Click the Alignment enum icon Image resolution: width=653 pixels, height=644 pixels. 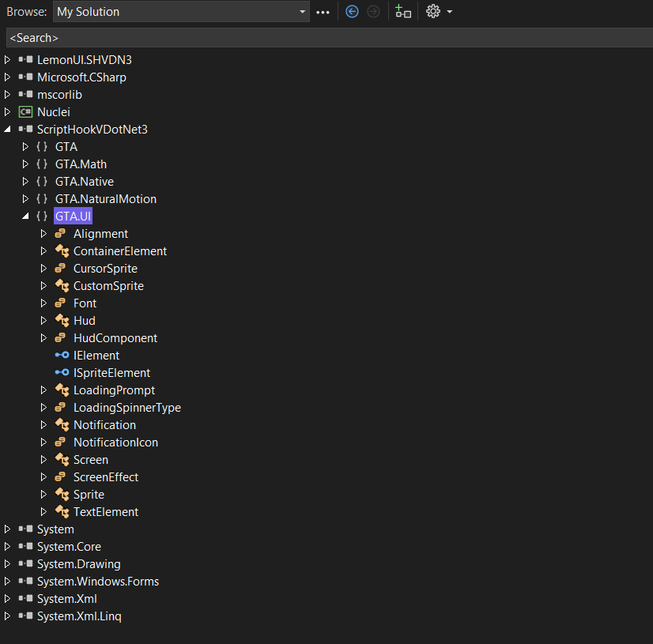[60, 234]
